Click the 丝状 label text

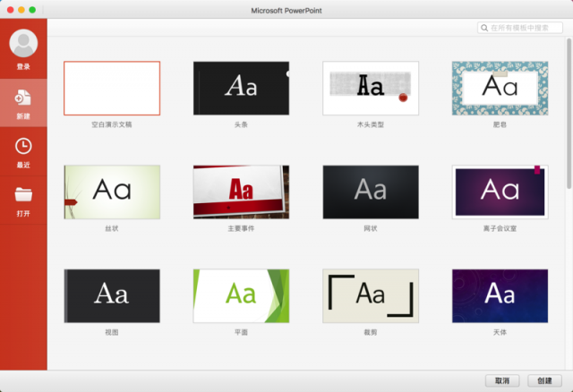(112, 228)
